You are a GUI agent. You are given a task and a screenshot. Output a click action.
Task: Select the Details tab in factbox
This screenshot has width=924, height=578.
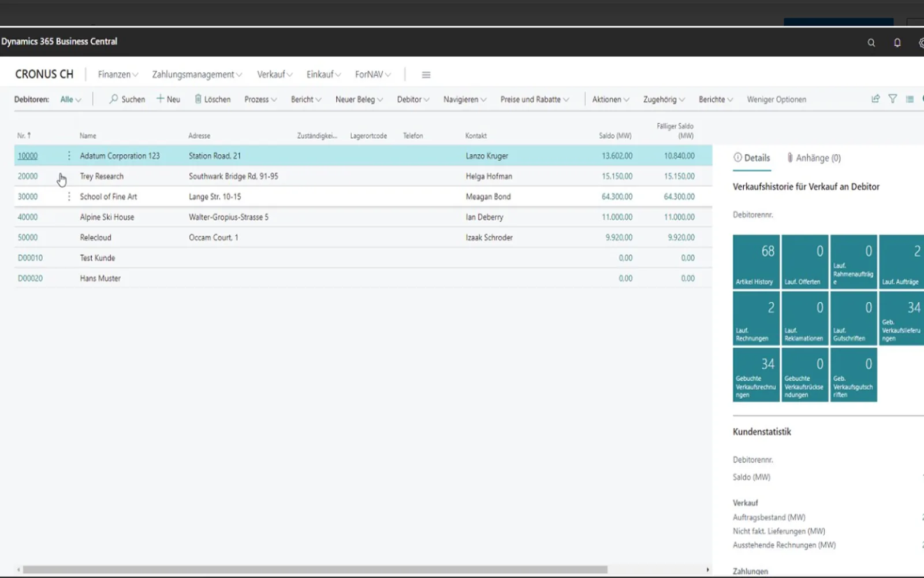(751, 158)
